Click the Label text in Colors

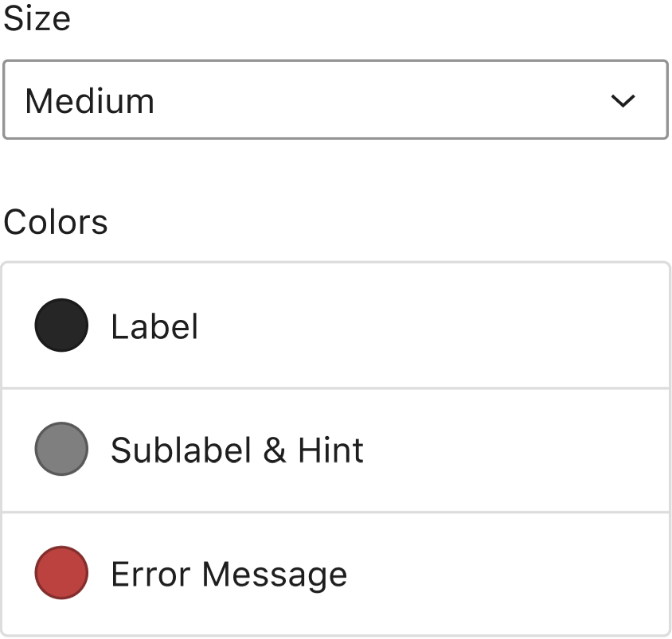tap(154, 326)
